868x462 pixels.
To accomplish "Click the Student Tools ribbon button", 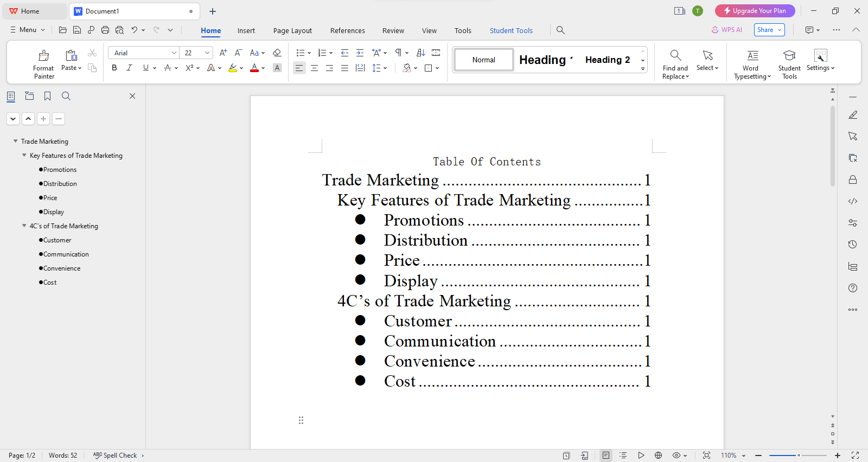I will (x=789, y=64).
